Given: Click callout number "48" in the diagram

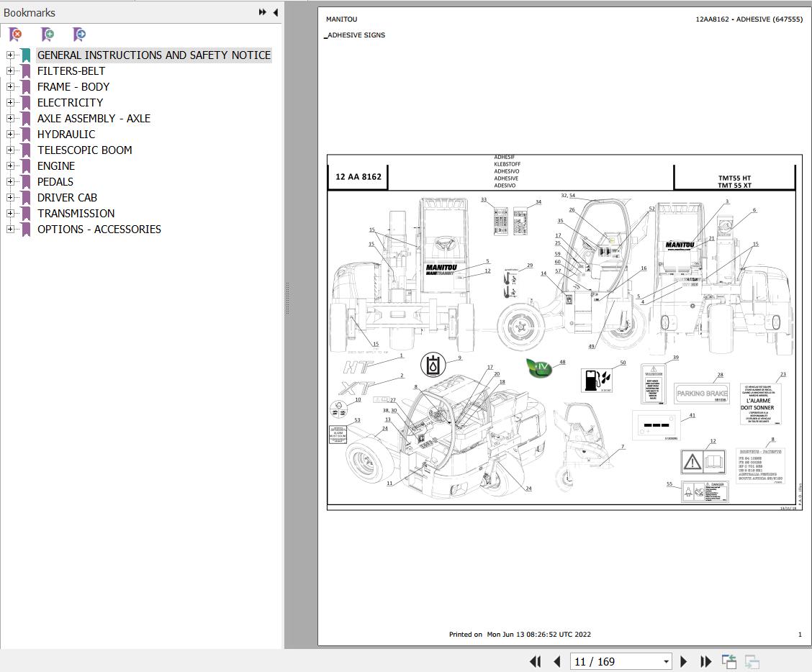Looking at the screenshot, I should (x=562, y=362).
